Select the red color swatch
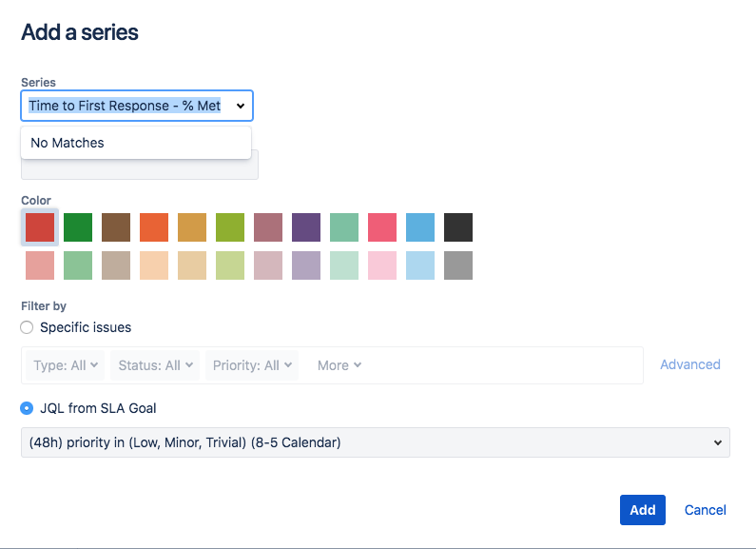756x549 pixels. point(40,227)
